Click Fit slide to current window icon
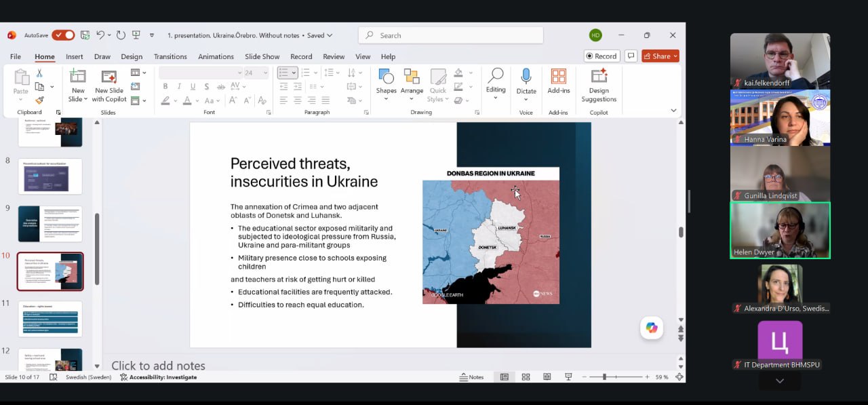 [x=679, y=377]
